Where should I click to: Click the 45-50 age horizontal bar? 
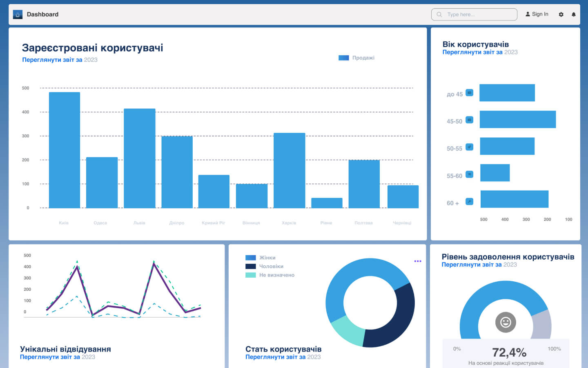coord(518,119)
